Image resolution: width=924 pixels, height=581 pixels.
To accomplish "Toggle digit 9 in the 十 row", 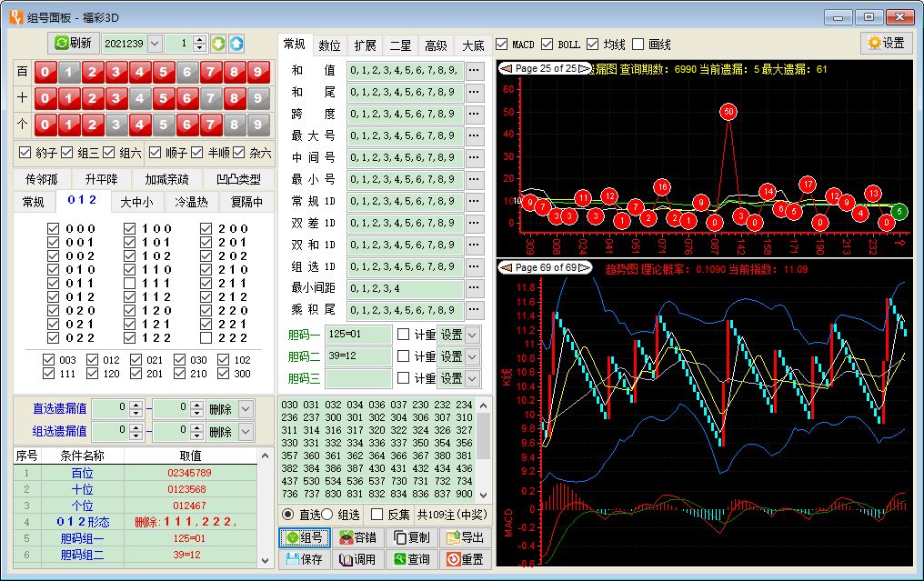I will click(x=257, y=98).
